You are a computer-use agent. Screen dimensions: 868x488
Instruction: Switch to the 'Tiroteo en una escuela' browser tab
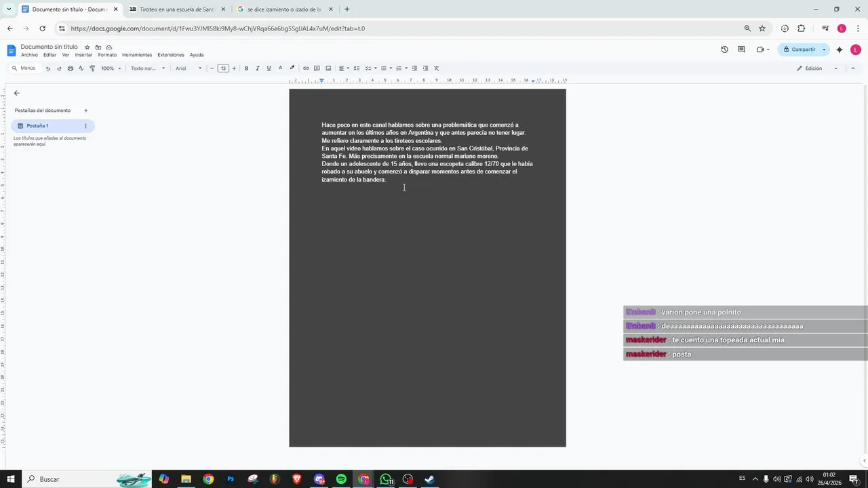(177, 9)
